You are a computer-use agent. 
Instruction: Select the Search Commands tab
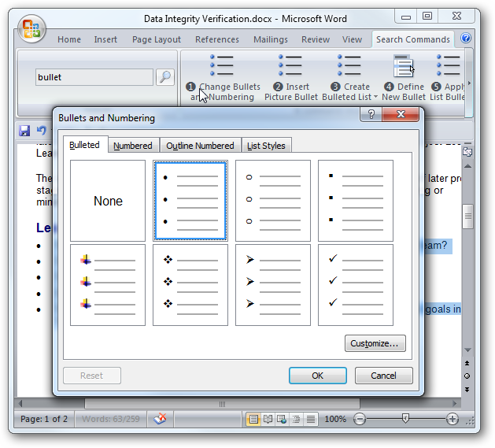point(413,39)
